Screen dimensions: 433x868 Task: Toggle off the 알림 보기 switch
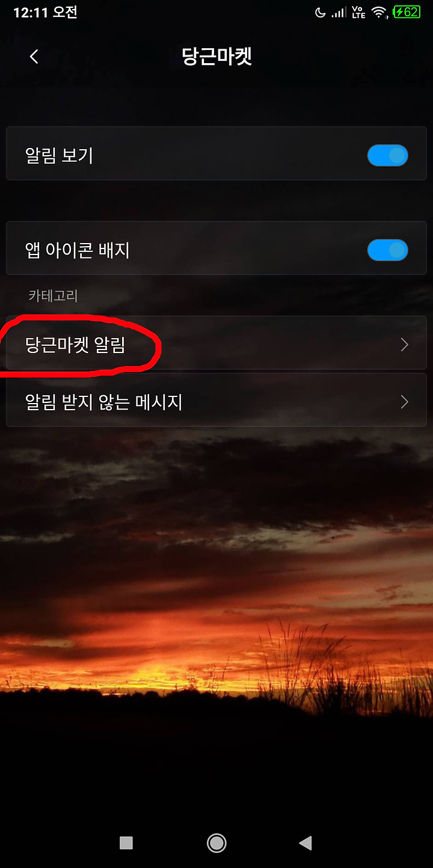point(388,156)
